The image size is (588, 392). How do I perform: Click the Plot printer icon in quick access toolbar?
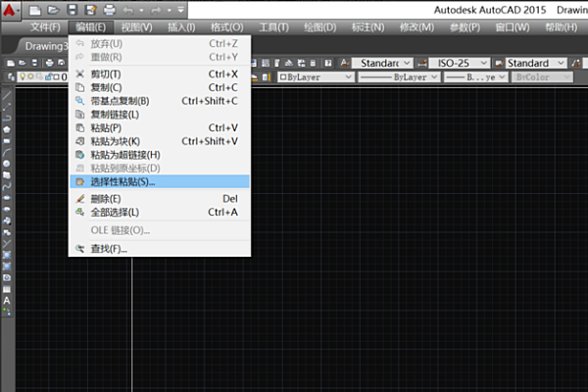(x=109, y=10)
